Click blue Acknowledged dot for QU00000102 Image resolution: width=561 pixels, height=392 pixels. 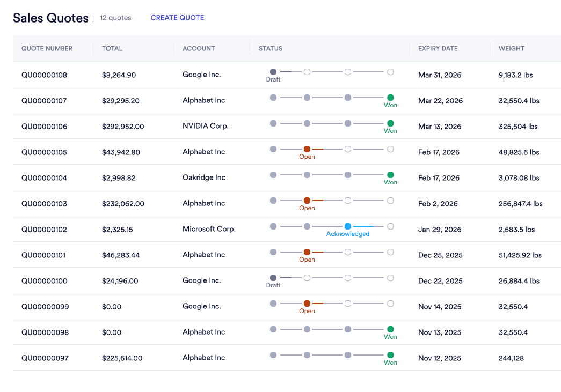click(348, 226)
